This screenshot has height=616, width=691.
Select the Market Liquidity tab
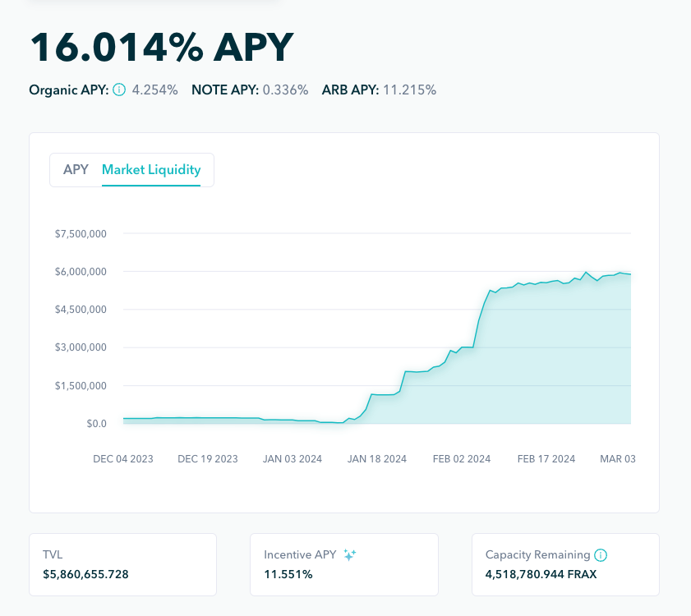tap(151, 170)
